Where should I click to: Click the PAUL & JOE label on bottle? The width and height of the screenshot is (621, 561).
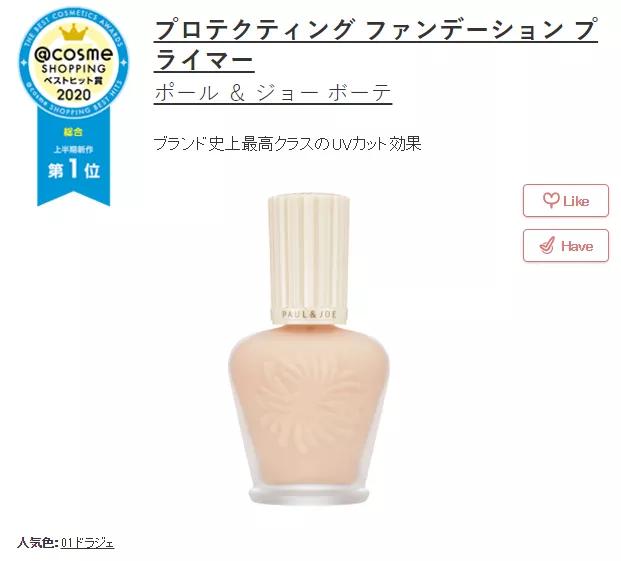coord(309,314)
